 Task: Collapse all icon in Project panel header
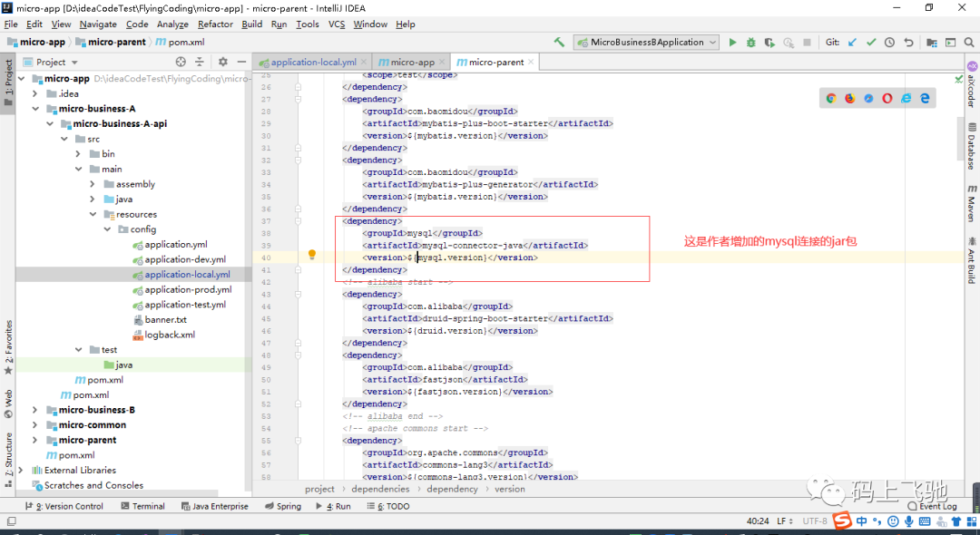pos(200,62)
